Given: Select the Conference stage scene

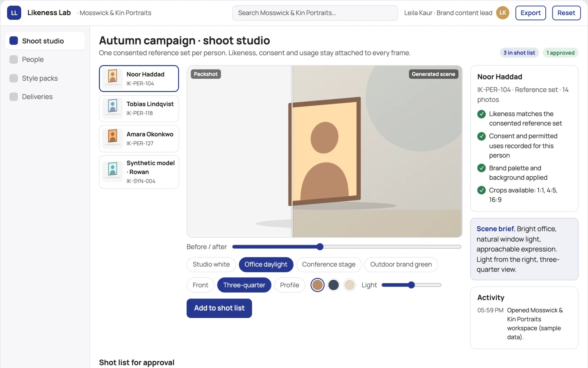Looking at the screenshot, I should [329, 265].
